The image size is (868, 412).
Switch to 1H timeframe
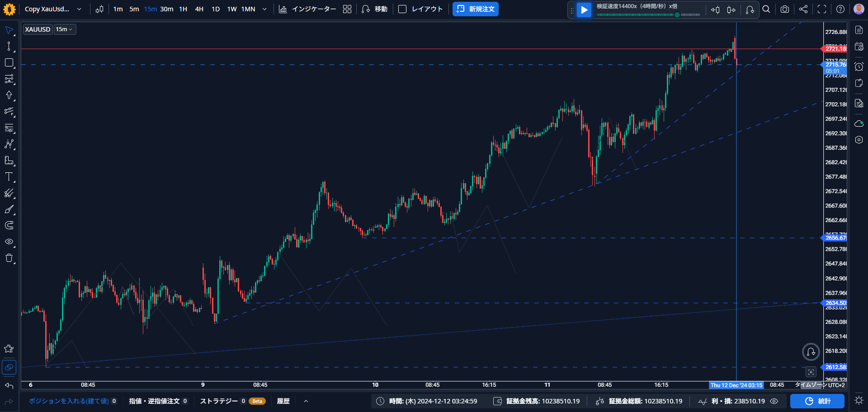coord(183,9)
